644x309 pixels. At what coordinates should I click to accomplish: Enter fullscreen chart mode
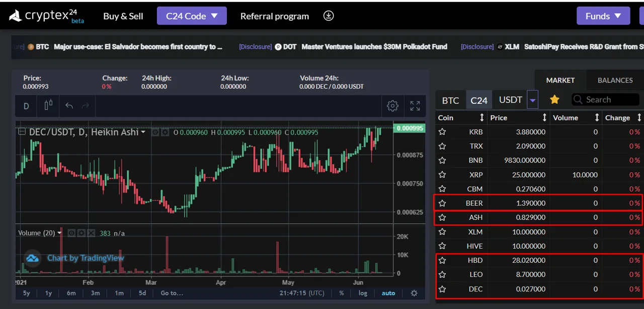coord(415,106)
